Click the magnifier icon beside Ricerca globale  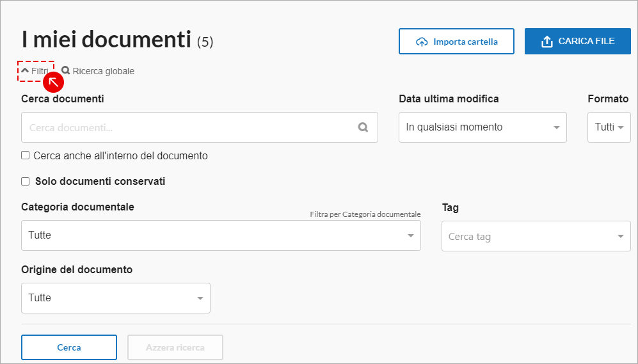tap(65, 70)
